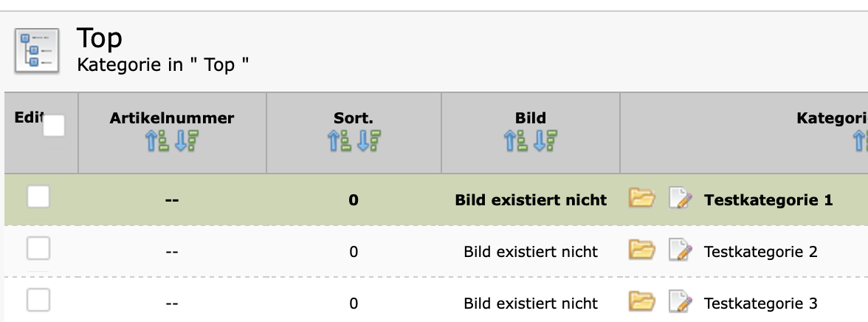Open the Testkategorie 2 folder icon
This screenshot has width=868, height=322.
(641, 251)
